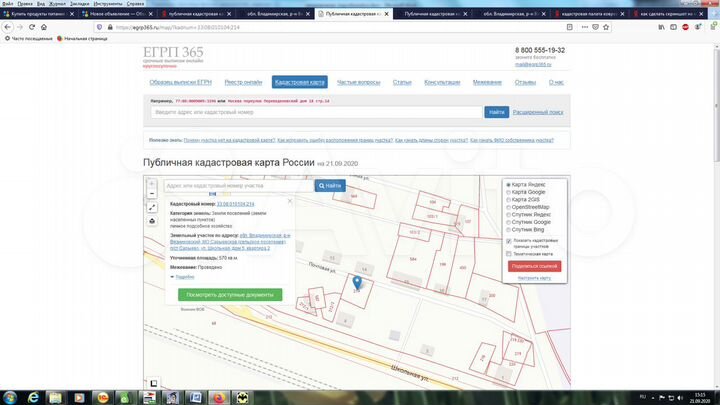The height and width of the screenshot is (405, 720).
Task: Click the padlock site security icon
Action: [x=110, y=27]
